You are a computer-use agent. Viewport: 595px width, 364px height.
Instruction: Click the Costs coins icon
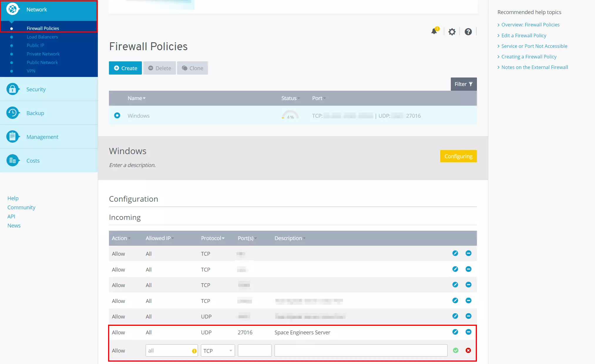[13, 160]
